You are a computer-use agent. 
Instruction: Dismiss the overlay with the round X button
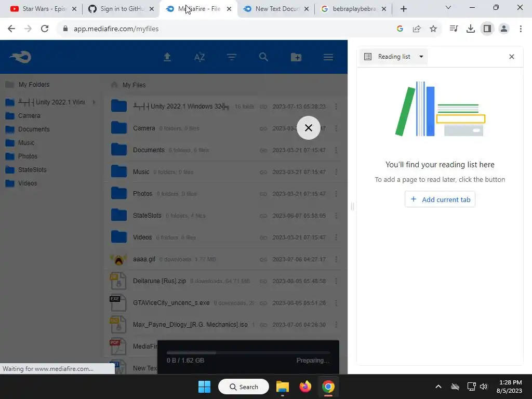[x=308, y=128]
